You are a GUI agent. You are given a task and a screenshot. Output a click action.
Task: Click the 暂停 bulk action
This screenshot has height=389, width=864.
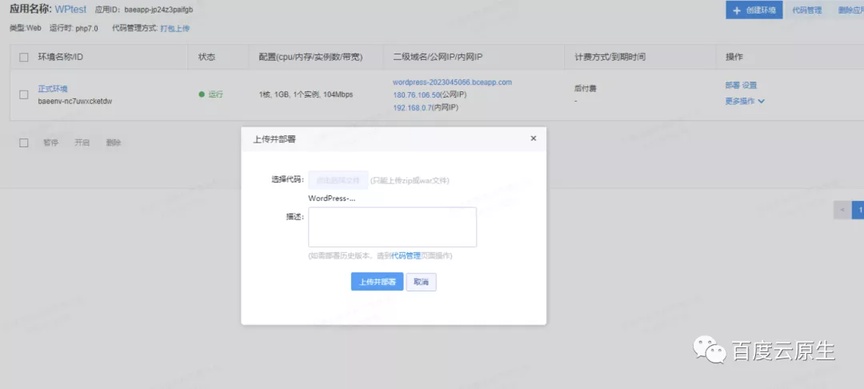(x=50, y=143)
